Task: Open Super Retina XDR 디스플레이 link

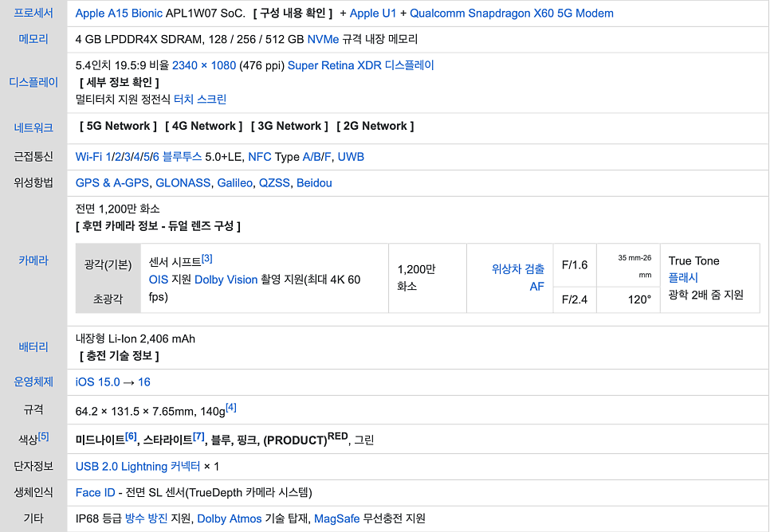Action: click(361, 65)
